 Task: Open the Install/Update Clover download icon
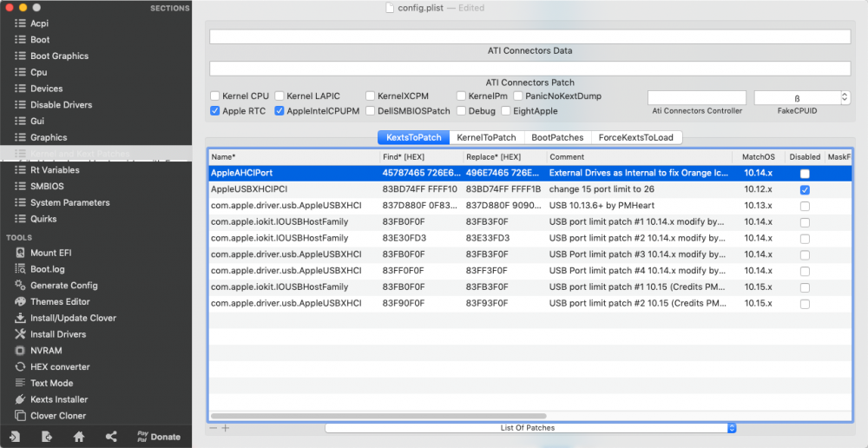point(21,318)
